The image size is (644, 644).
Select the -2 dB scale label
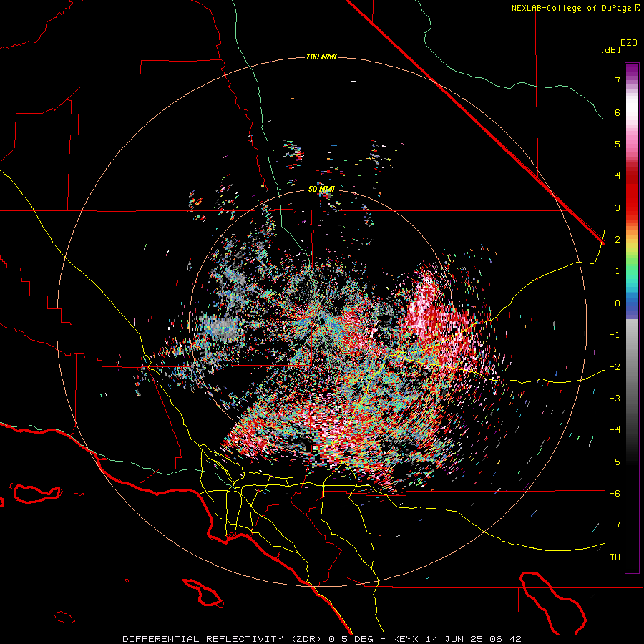pyautogui.click(x=615, y=366)
